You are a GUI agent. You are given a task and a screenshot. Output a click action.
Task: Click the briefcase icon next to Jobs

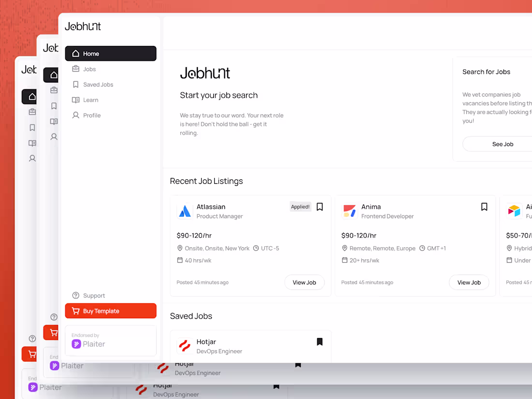(x=75, y=69)
